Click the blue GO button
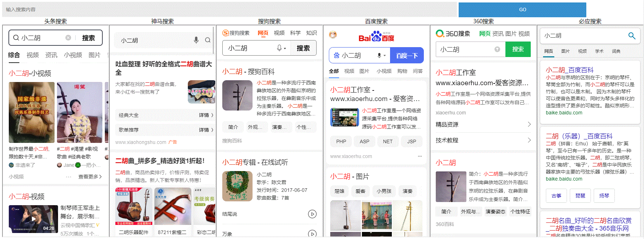This screenshot has height=239, width=644. (x=522, y=10)
